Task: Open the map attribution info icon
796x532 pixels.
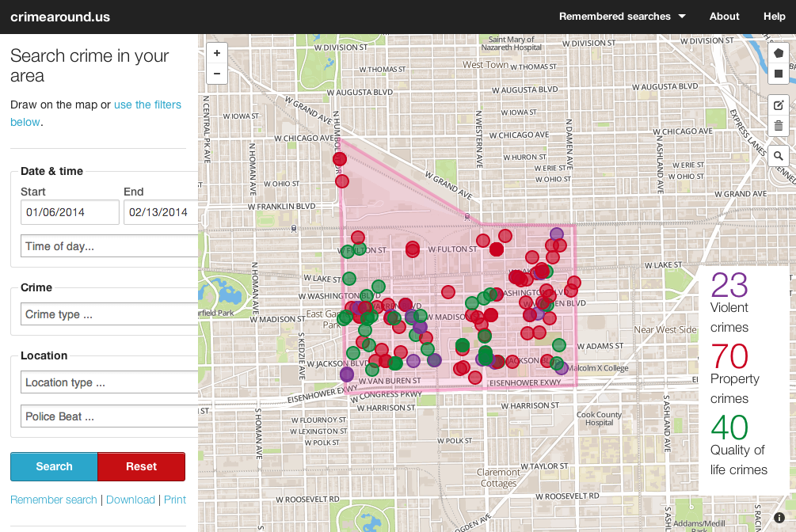Action: pos(779,517)
